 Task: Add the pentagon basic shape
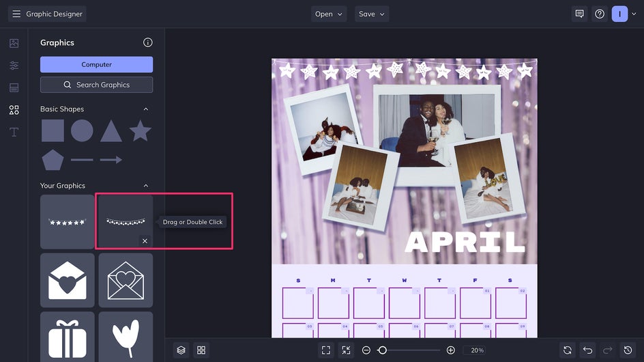pyautogui.click(x=53, y=160)
